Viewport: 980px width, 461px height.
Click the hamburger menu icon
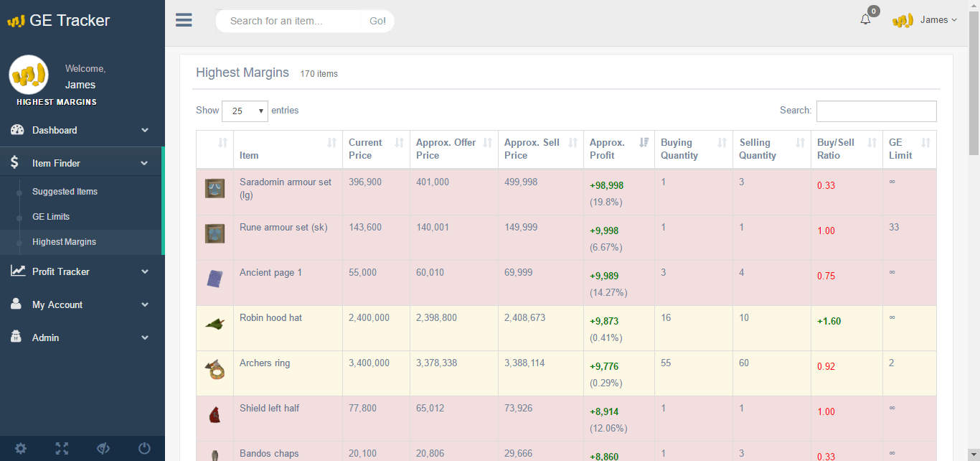tap(184, 20)
